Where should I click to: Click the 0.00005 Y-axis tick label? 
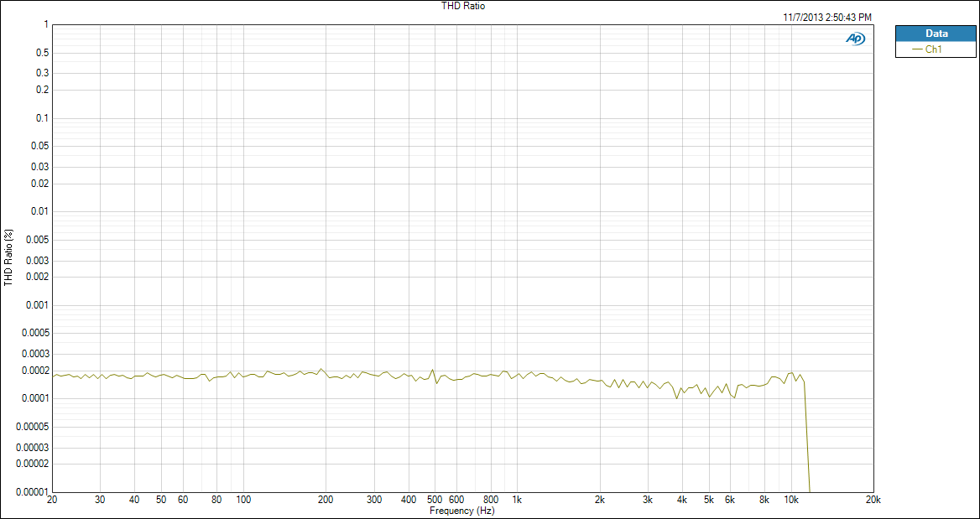33,427
